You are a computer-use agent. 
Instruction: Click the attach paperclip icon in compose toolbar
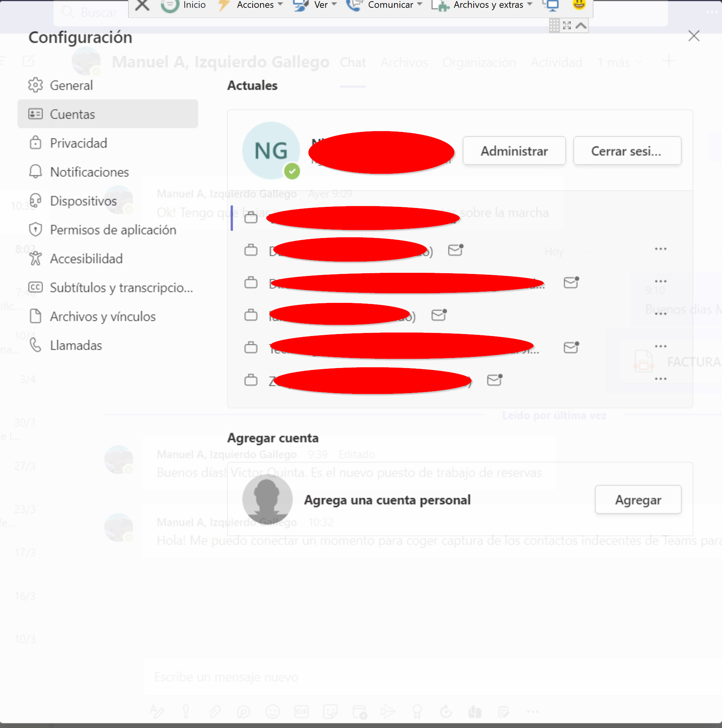[215, 712]
